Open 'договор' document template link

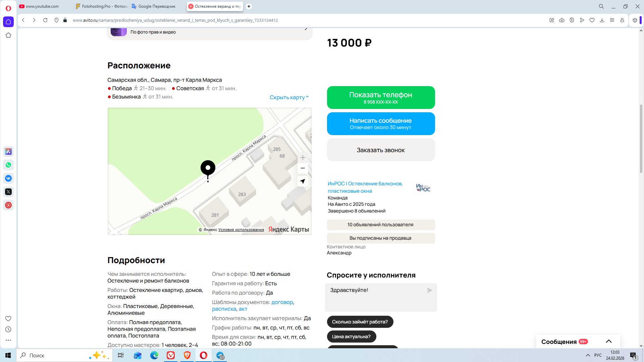282,302
